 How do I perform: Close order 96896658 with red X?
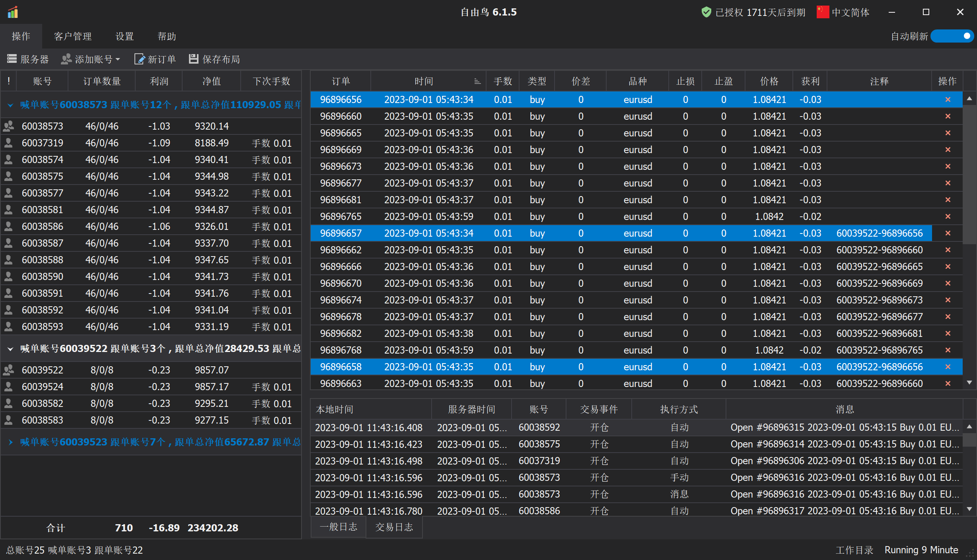tap(948, 367)
